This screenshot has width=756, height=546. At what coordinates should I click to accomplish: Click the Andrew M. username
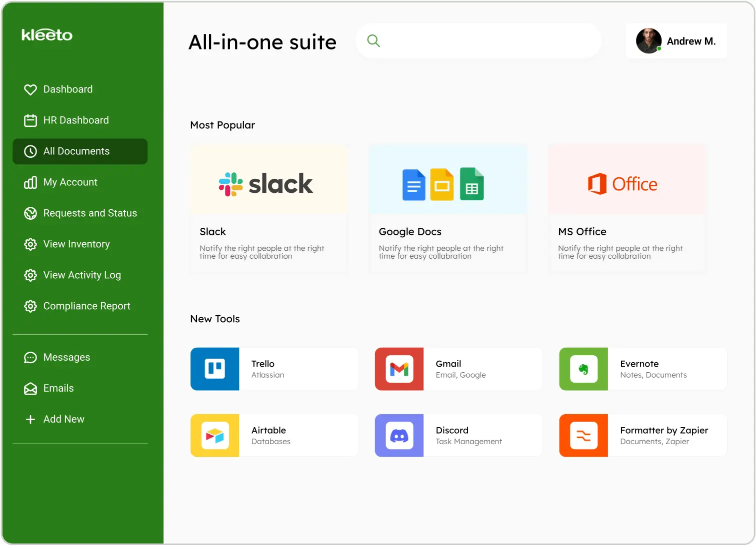click(691, 41)
